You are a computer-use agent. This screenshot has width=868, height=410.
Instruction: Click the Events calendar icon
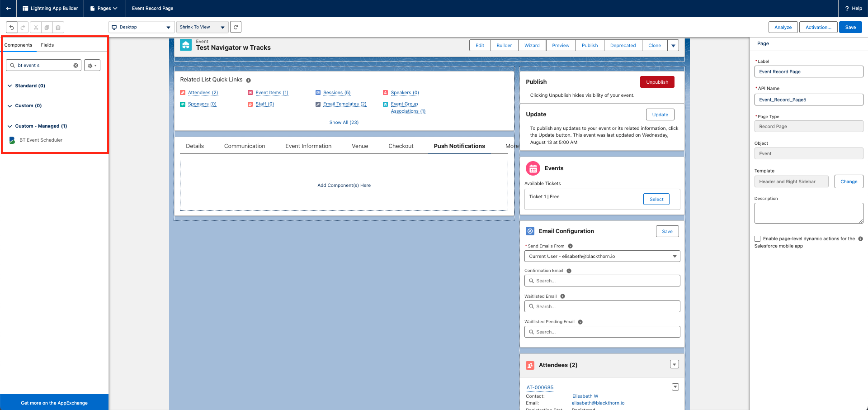533,168
